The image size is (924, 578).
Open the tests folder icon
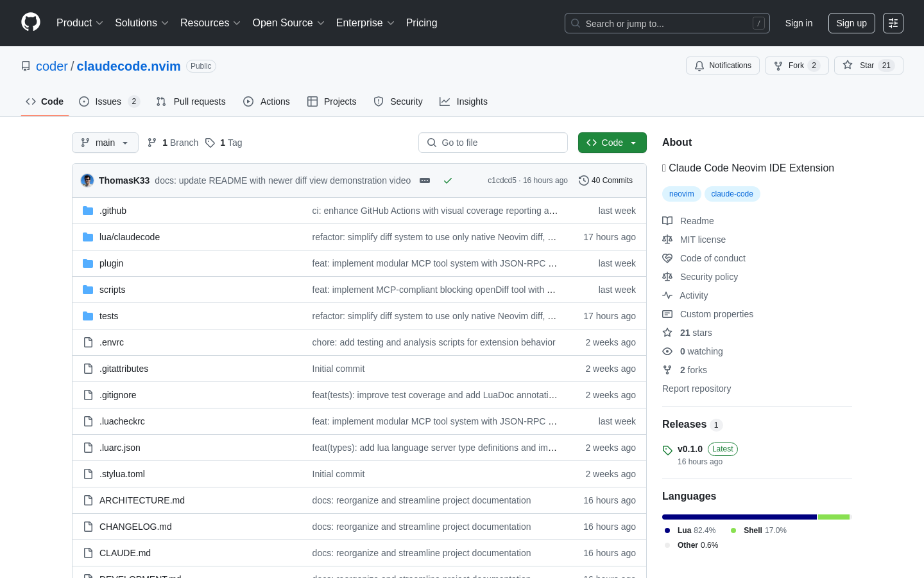click(x=88, y=316)
